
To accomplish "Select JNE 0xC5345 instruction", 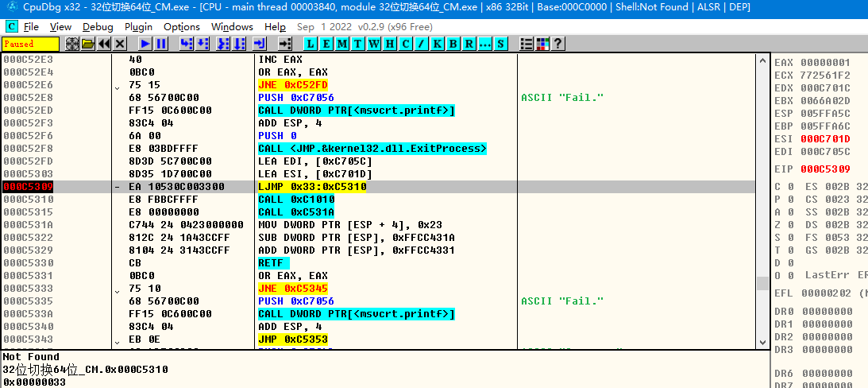I will click(x=293, y=289).
